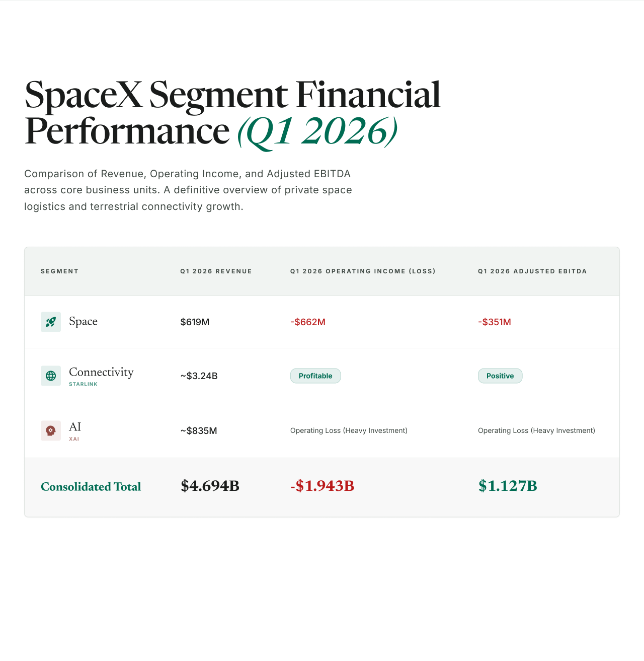The width and height of the screenshot is (644, 661).
Task: Click the Q1 2026 OPERATING INCOME (LOSS) header
Action: [363, 271]
